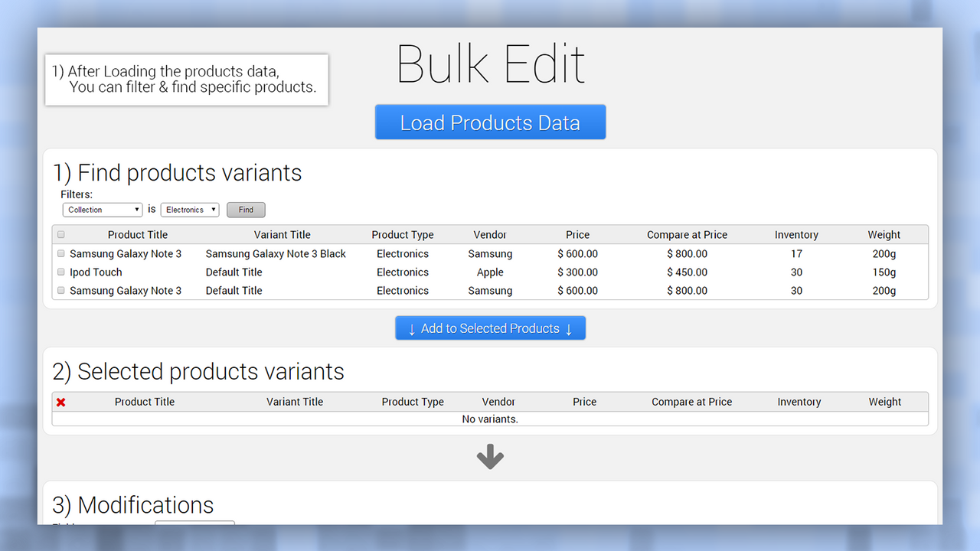Check the Ipod Touch variant checkbox
Image resolution: width=980 pixels, height=551 pixels.
tap(60, 272)
